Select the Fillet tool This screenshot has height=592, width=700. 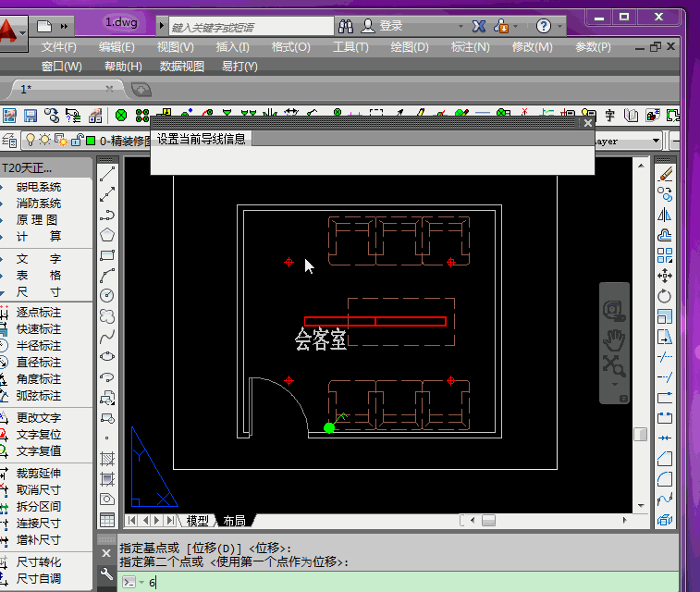665,479
